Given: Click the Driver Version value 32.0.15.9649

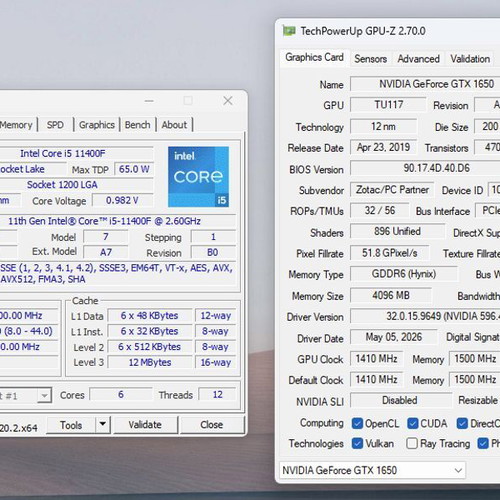Looking at the screenshot, I should 425,316.
